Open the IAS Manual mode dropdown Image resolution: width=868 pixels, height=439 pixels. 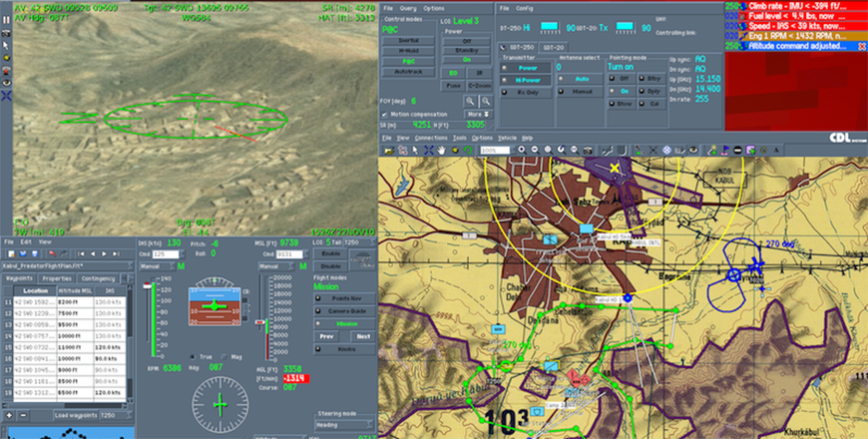(160, 266)
